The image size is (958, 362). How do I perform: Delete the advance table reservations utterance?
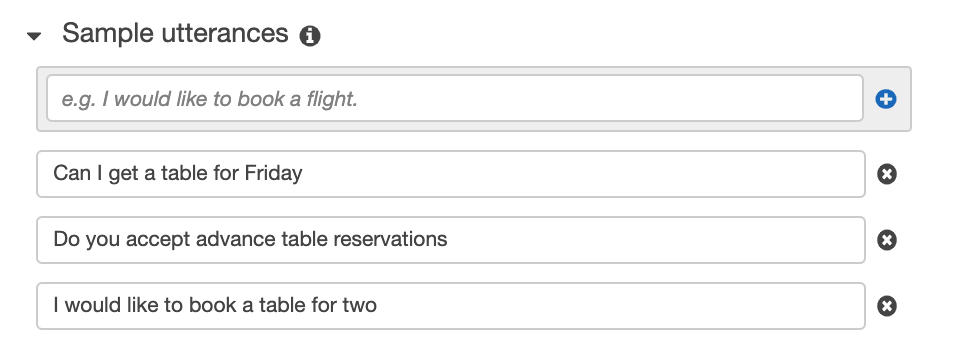[x=887, y=240]
